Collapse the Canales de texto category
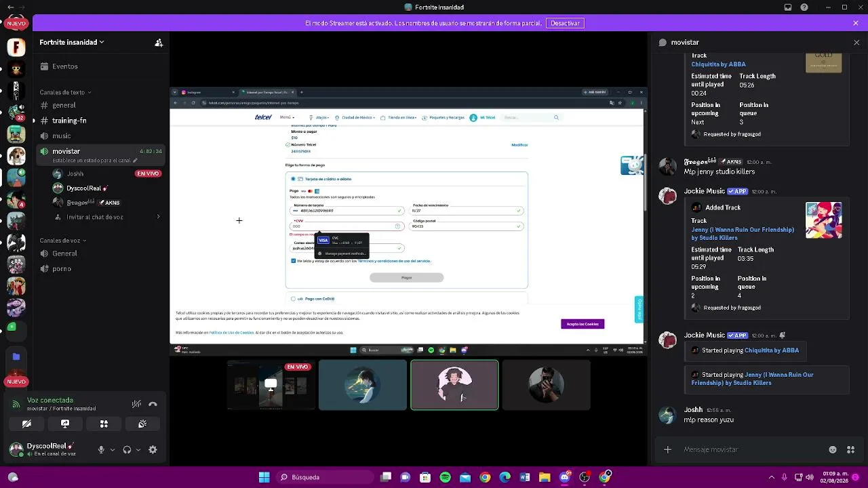868x488 pixels. click(65, 92)
